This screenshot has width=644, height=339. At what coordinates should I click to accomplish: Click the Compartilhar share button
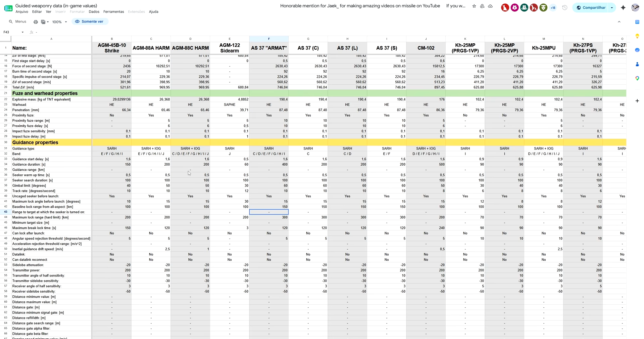(591, 8)
